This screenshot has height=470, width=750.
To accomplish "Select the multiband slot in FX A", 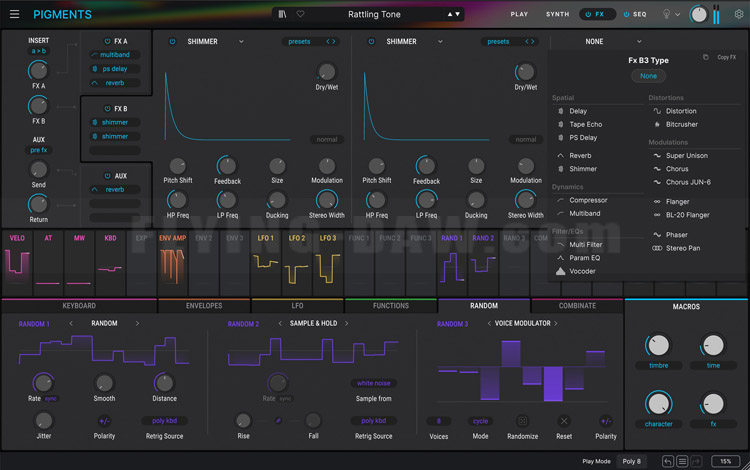I will tap(115, 55).
